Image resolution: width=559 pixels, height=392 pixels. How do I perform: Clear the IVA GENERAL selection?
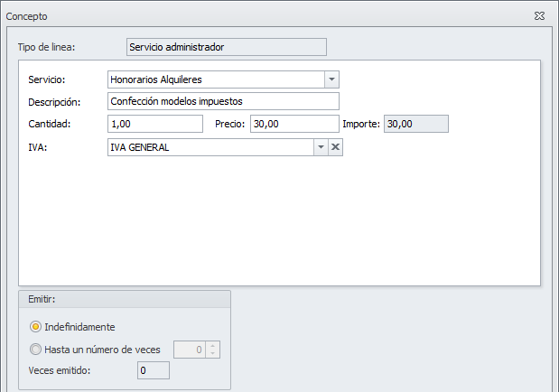pos(336,148)
